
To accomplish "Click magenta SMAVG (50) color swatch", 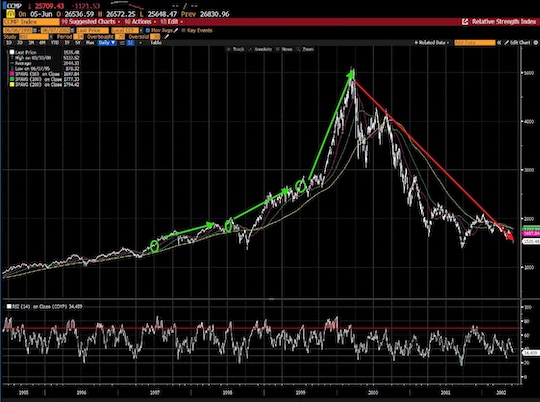I will 12,74.
